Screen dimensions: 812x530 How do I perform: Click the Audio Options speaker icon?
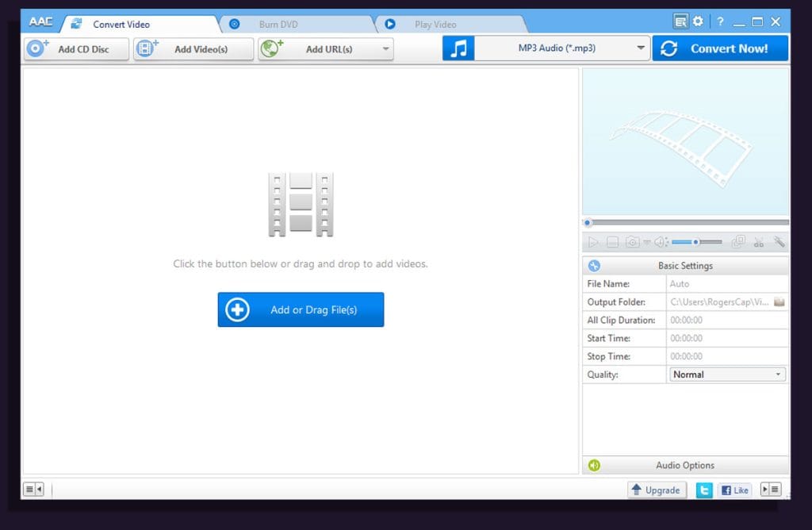click(594, 465)
